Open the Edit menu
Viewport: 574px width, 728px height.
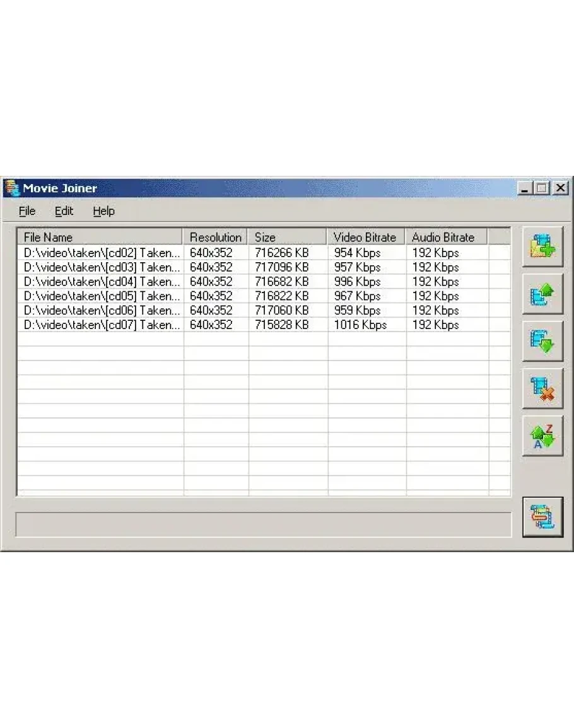64,211
